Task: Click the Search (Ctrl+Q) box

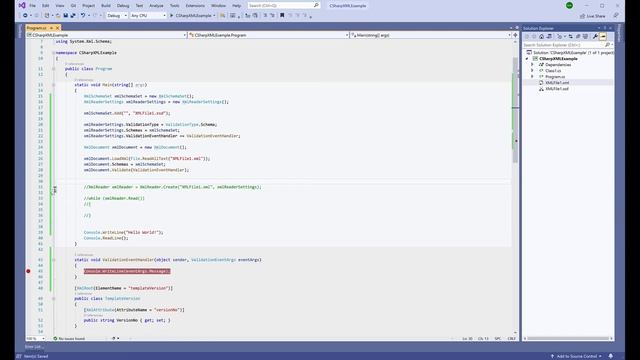Action: [x=284, y=6]
